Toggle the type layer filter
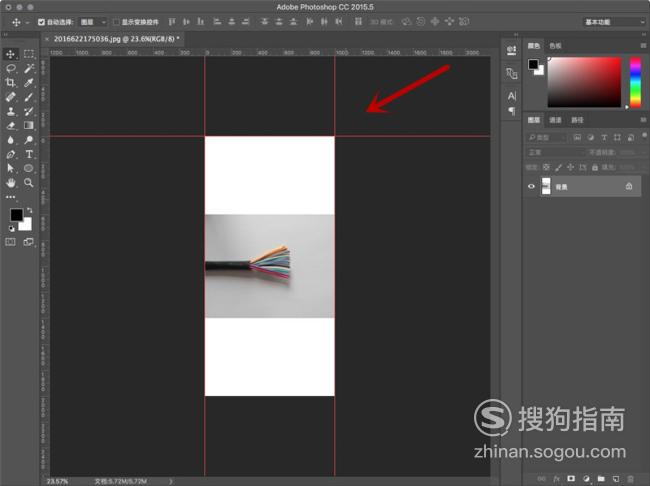 [x=604, y=137]
